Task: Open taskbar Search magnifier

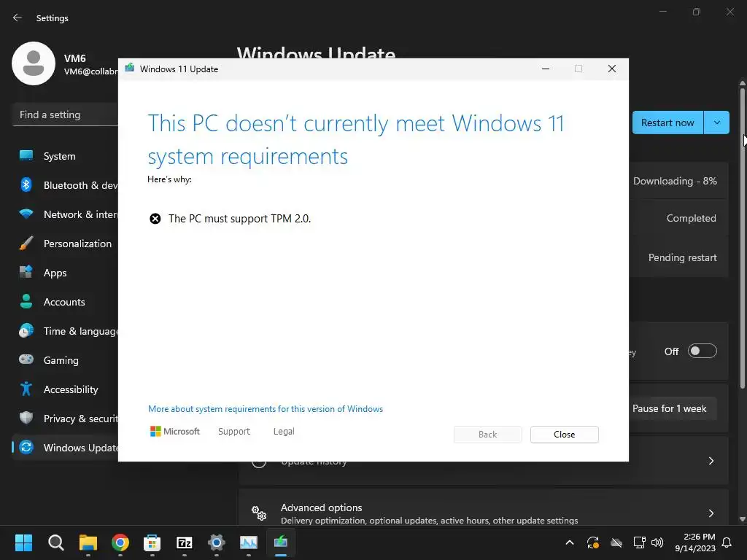Action: (x=55, y=542)
